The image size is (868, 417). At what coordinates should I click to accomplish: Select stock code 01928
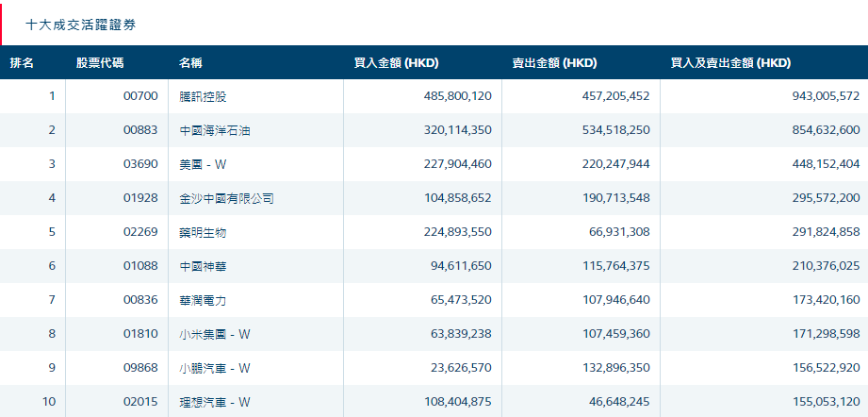coord(140,198)
